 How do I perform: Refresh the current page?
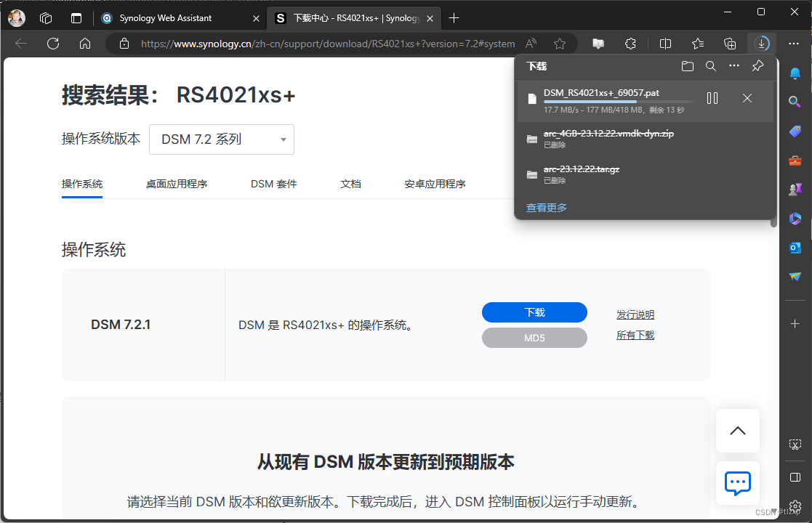53,44
